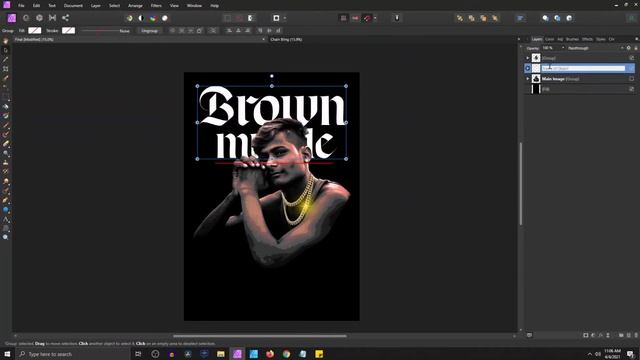Select the Clone Stamp tool
640x360 pixels.
pos(6,163)
